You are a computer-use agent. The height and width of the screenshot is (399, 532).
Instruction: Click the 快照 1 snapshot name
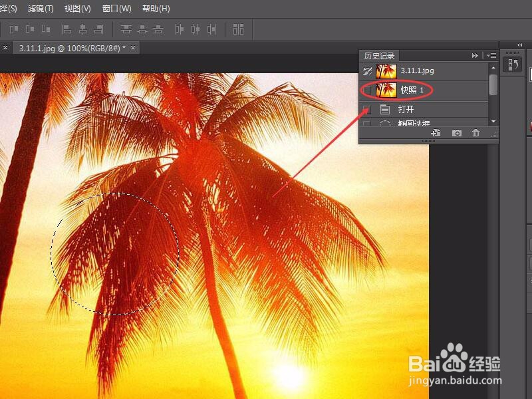pos(412,90)
